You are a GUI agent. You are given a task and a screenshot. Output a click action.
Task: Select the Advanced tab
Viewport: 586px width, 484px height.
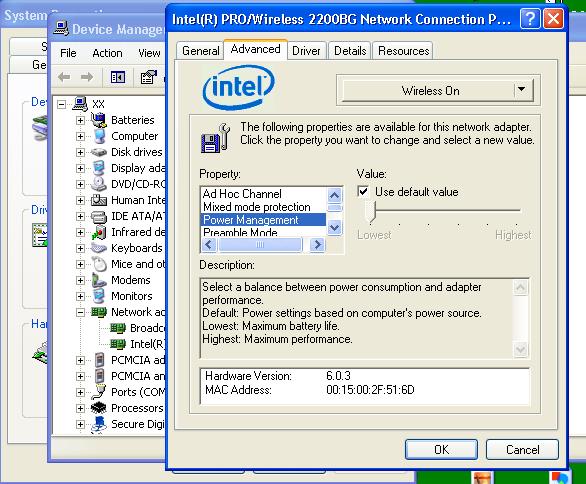[256, 49]
